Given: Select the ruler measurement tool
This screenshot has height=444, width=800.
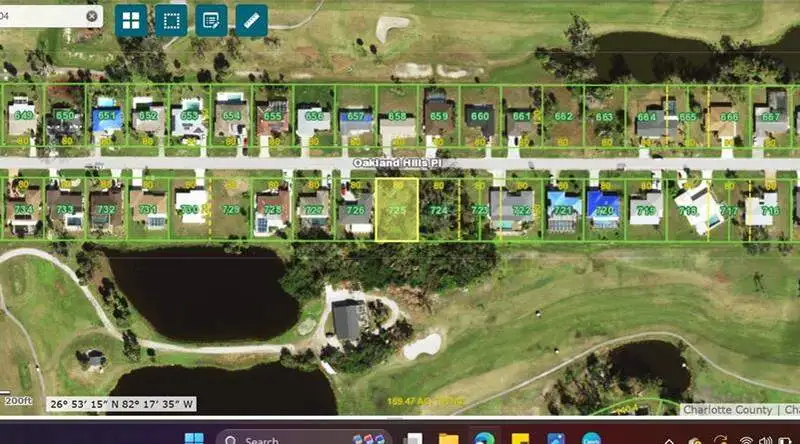Looking at the screenshot, I should point(251,21).
